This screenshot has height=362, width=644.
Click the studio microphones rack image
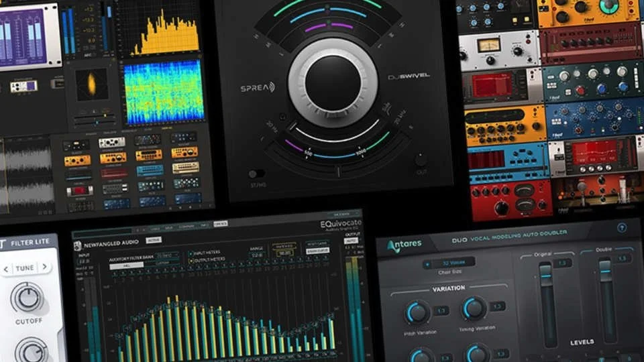[x=598, y=195]
